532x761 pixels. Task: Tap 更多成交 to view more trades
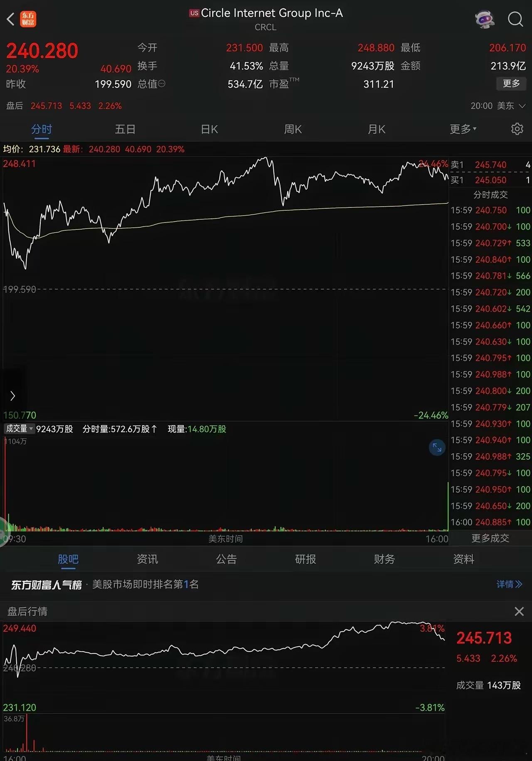click(490, 538)
